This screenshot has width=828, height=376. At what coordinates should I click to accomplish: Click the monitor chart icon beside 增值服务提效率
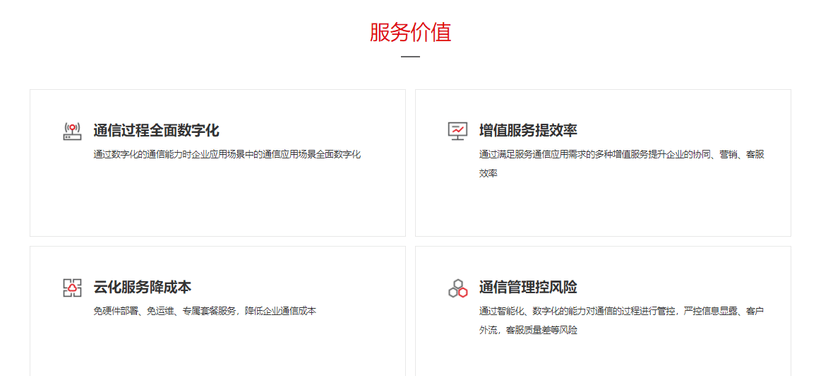(x=457, y=130)
